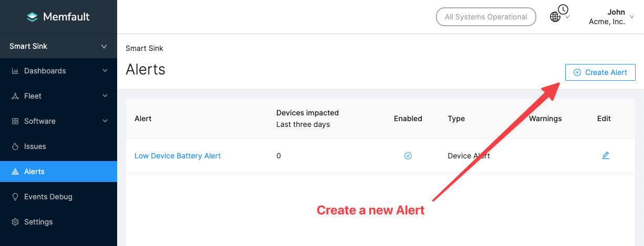This screenshot has height=246, width=644.
Task: Edit the Low Device Battery Alert pencil icon
Action: 606,156
